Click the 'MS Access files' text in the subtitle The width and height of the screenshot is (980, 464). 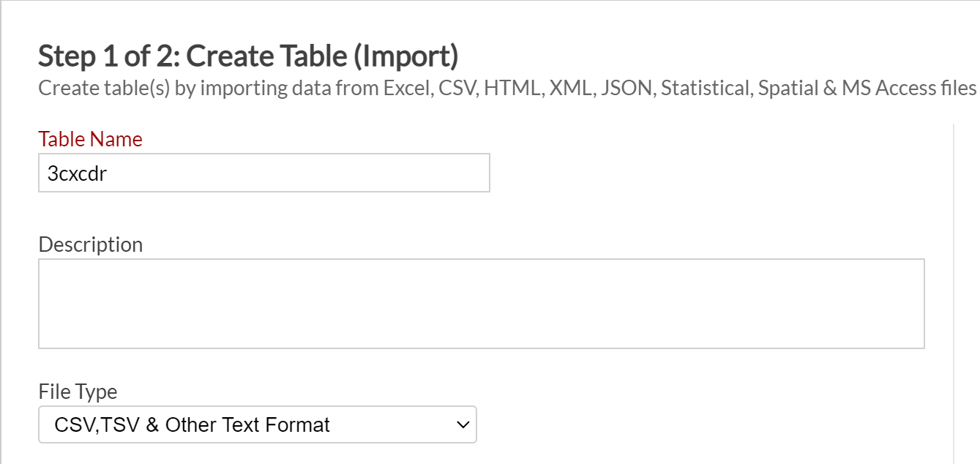909,89
